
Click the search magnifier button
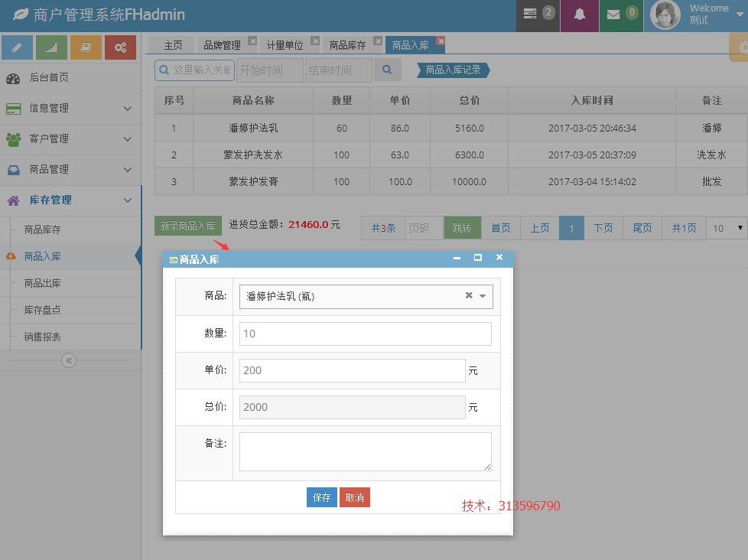point(387,70)
